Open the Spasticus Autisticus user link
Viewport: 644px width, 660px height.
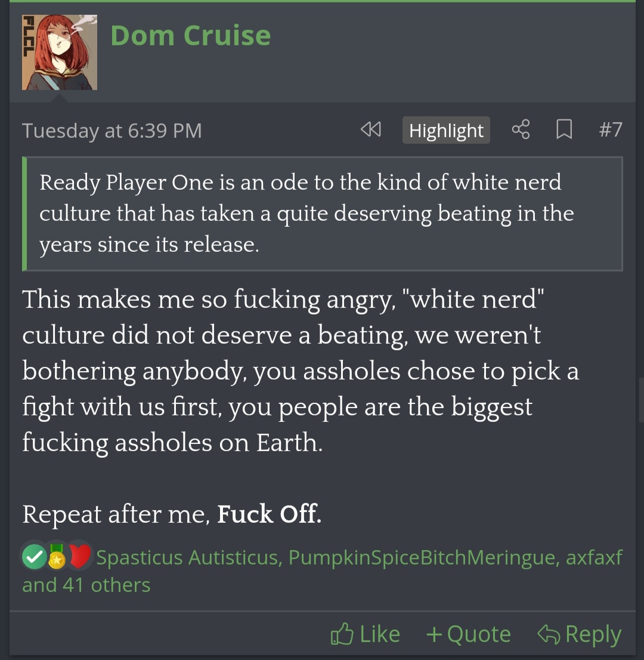(187, 557)
